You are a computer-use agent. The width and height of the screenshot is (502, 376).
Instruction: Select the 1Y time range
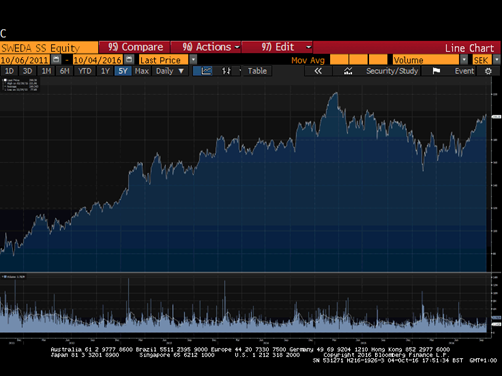[x=105, y=71]
